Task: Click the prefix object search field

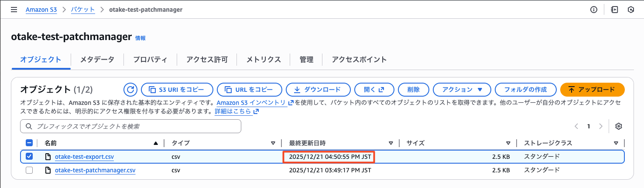Action: tap(131, 126)
